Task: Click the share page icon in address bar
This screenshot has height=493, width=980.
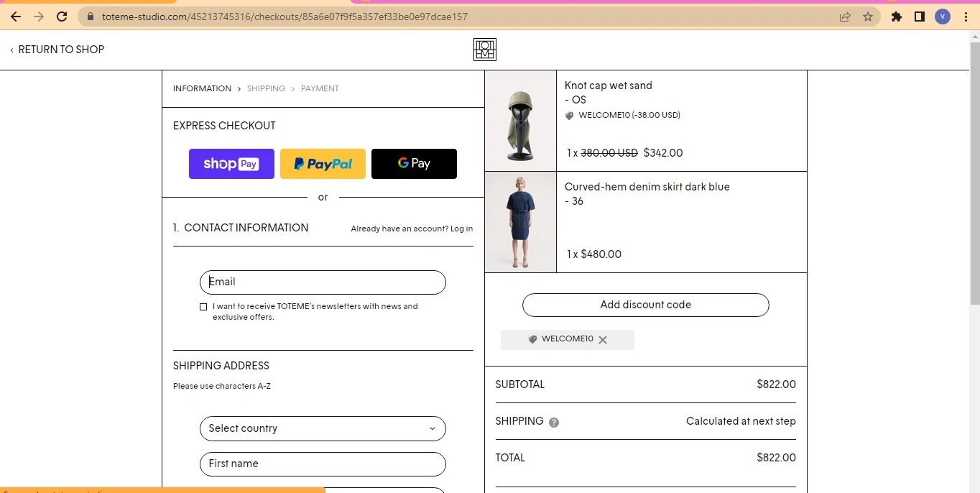Action: coord(845,17)
